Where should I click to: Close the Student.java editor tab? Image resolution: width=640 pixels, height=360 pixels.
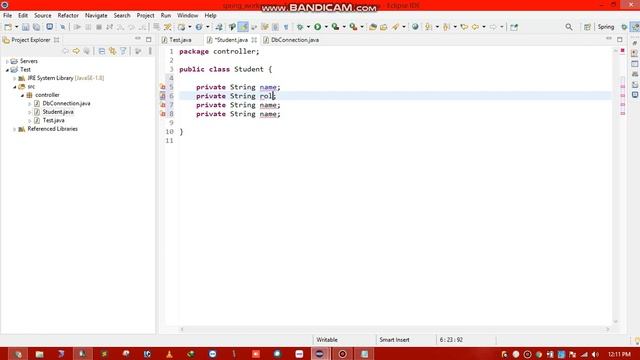(254, 40)
